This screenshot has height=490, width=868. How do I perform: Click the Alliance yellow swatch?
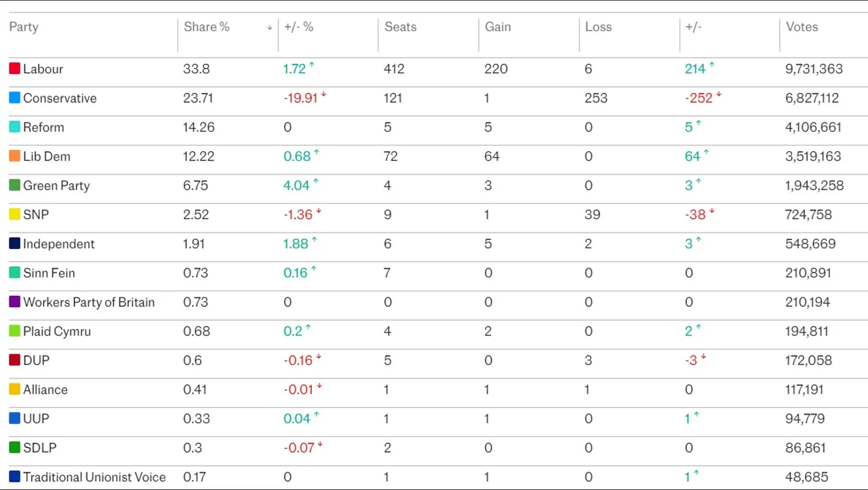click(14, 390)
